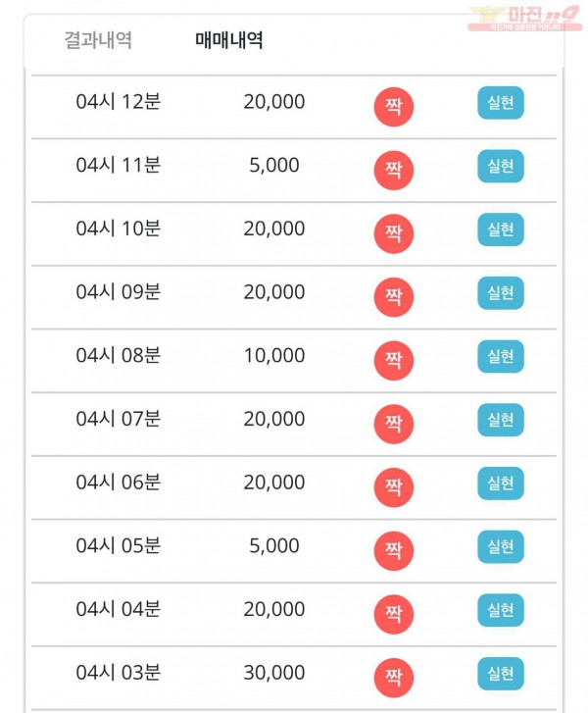The image size is (588, 713).
Task: Click the 실현 button for 04시 06분
Action: (501, 484)
